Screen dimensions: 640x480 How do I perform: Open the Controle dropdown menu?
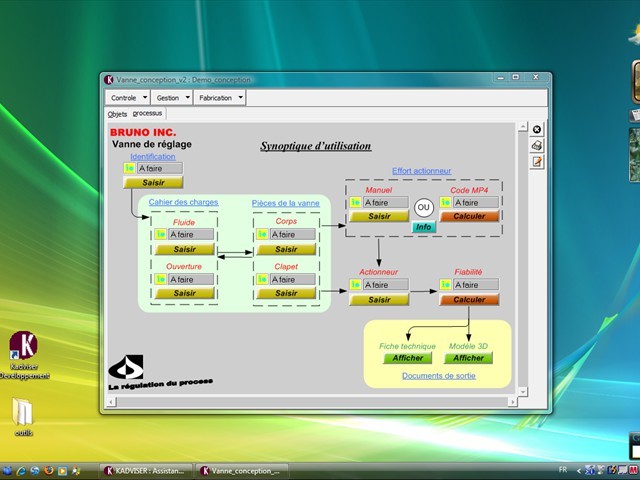point(128,98)
